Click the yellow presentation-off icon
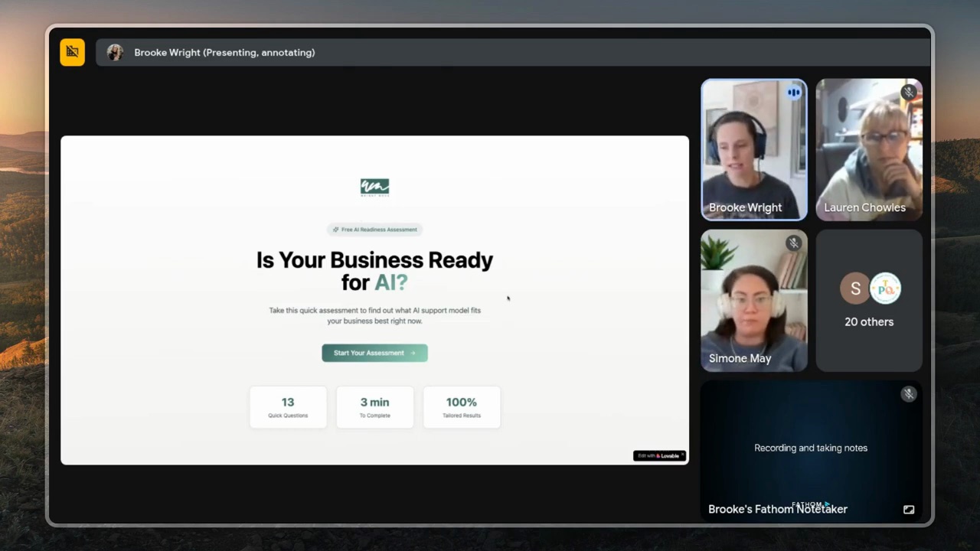Screen dimensions: 980x551 pos(73,52)
